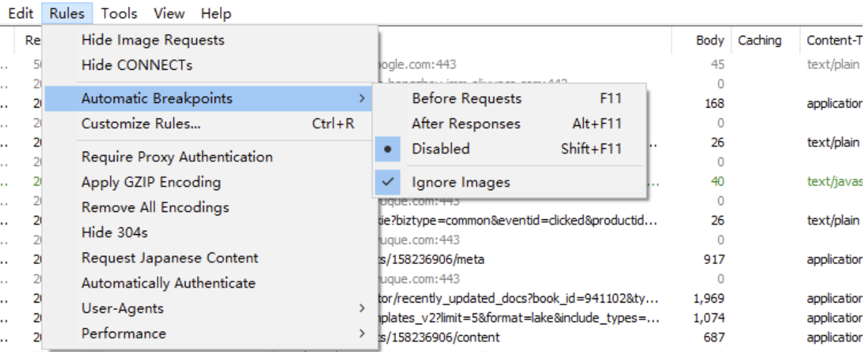Open the Help menu
868x352 pixels.
216,14
